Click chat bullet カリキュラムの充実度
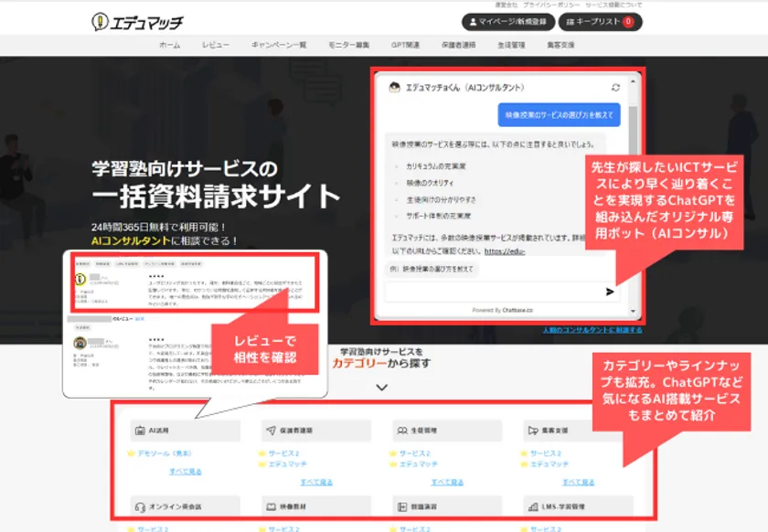Viewport: 768px width, 532px height. (436, 166)
